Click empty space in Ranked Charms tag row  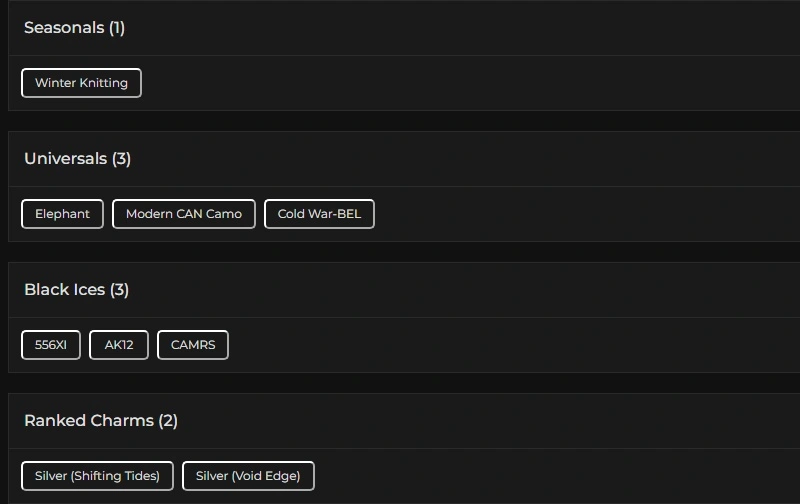pos(550,476)
